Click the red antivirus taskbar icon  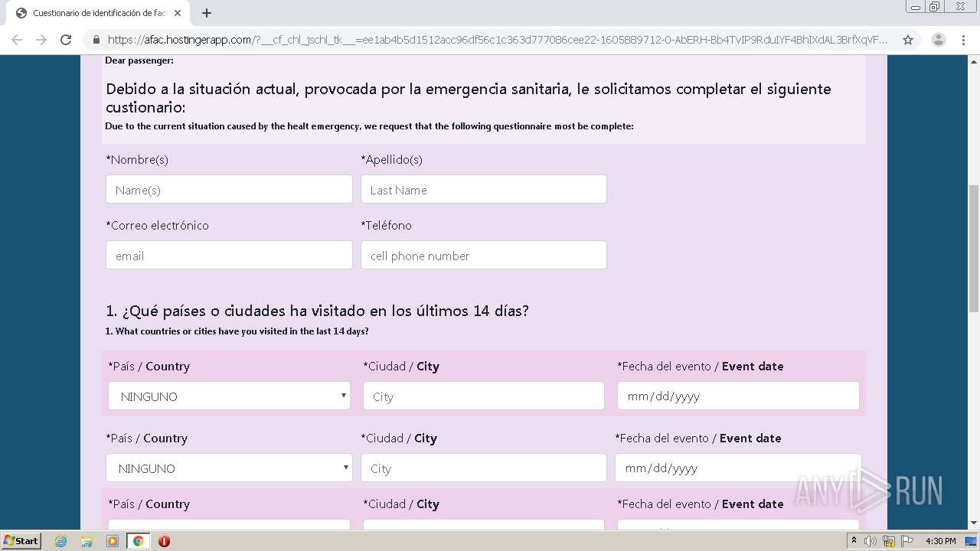(x=164, y=541)
